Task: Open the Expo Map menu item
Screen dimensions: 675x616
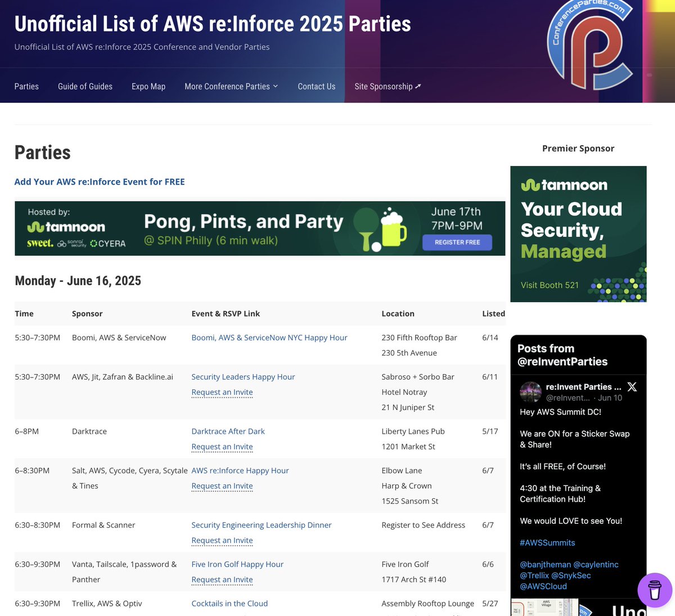Action: (148, 86)
